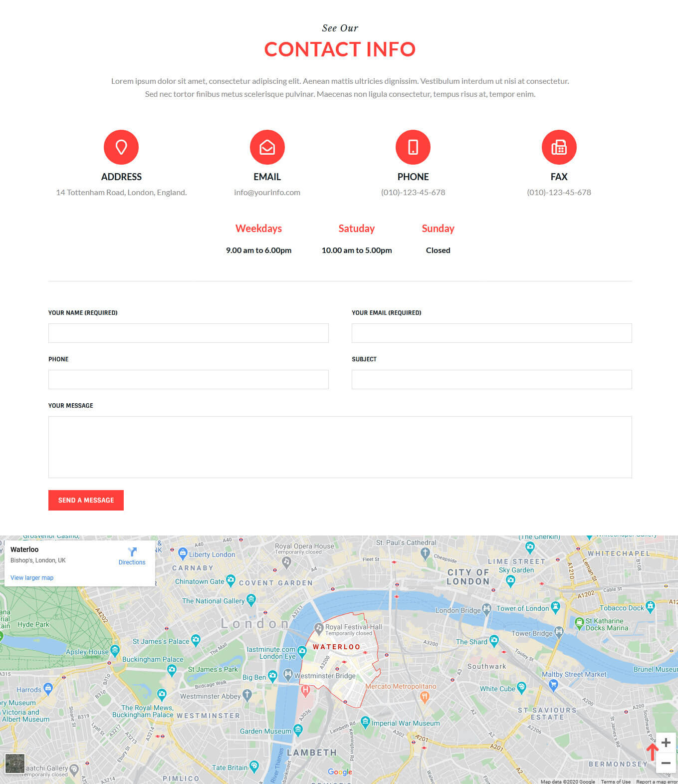Click the red fax machine icon
This screenshot has height=784, width=678.
tap(559, 147)
